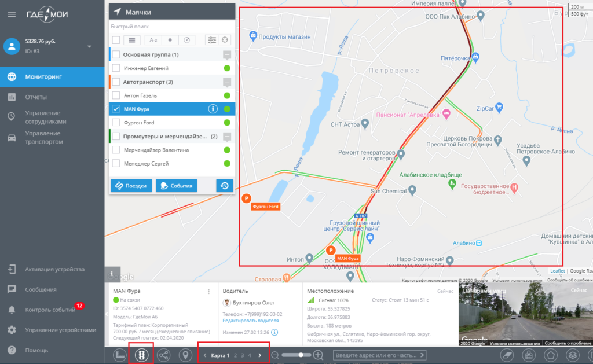Sort beacons by speed gauge

click(x=187, y=40)
